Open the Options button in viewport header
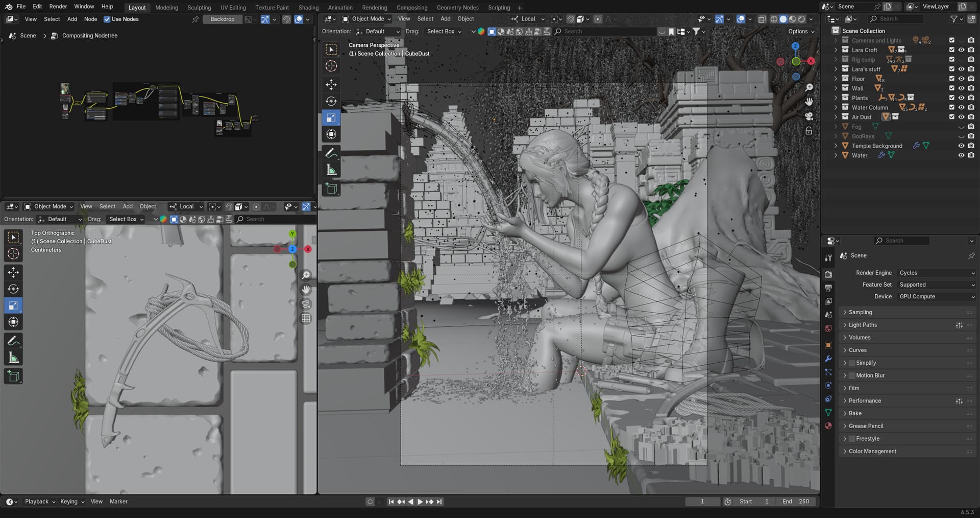The height and width of the screenshot is (518, 980). pyautogui.click(x=800, y=32)
